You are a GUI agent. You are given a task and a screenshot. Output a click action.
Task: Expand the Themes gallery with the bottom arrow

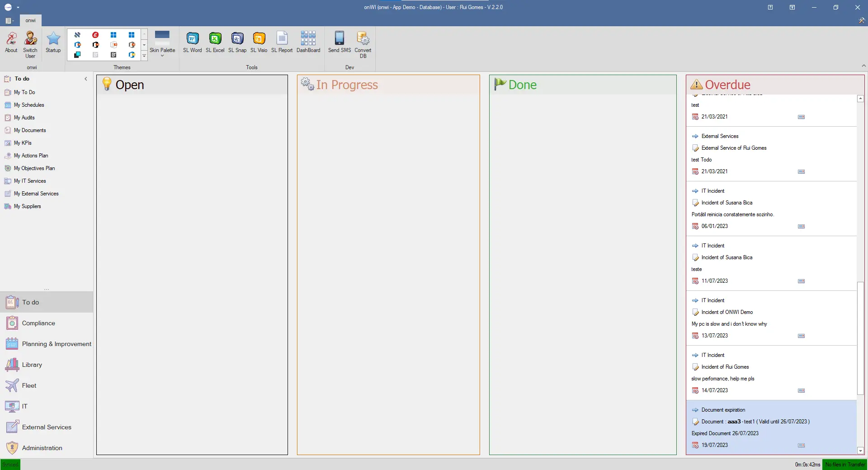(x=144, y=56)
